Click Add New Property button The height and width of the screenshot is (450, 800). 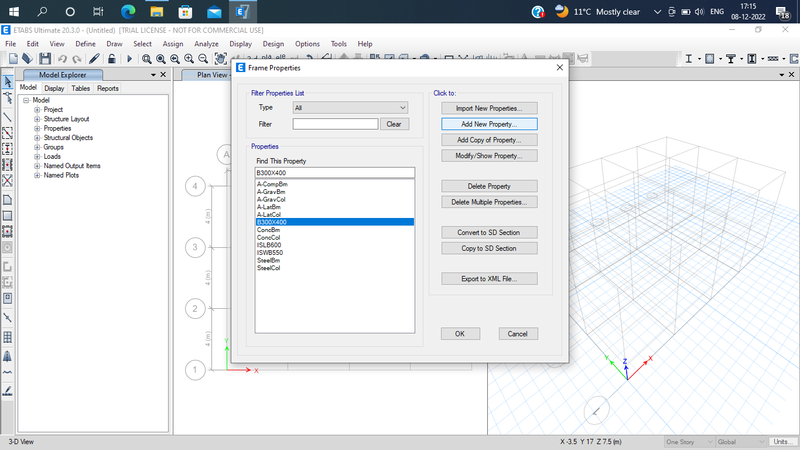pos(489,124)
